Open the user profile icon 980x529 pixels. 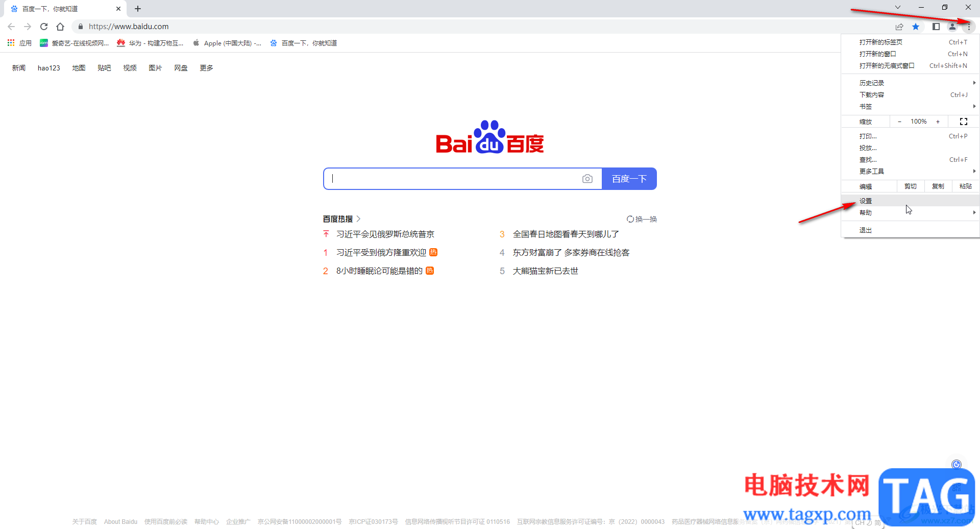[x=952, y=27]
